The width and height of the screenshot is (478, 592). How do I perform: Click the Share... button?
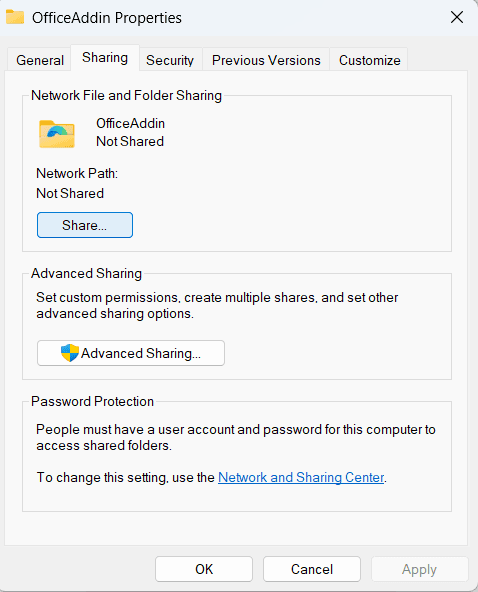[85, 225]
